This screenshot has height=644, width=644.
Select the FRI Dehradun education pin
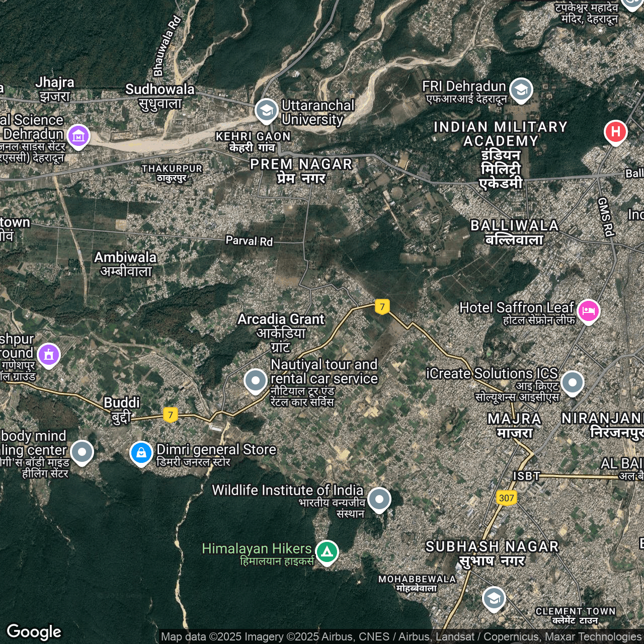[521, 90]
